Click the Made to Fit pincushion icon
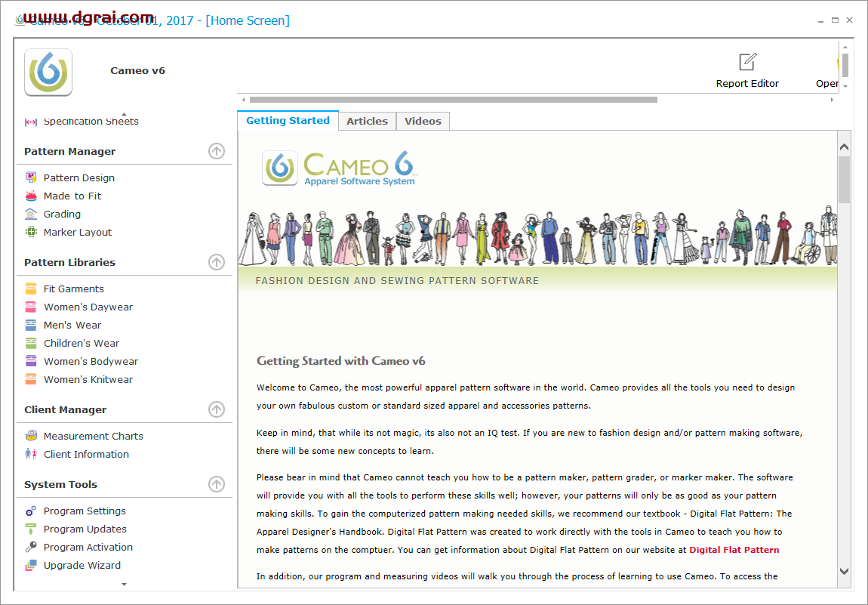 [x=31, y=196]
